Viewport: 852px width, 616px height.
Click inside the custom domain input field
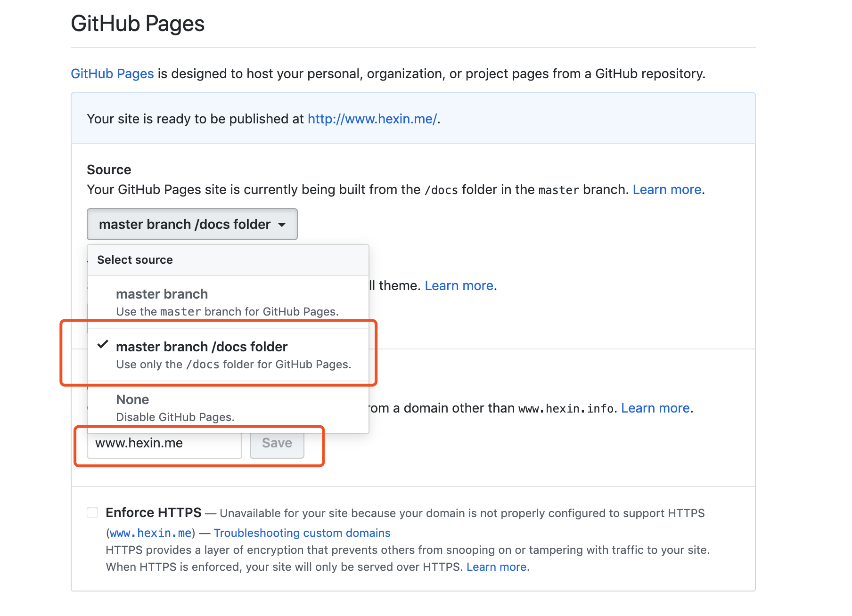(x=163, y=443)
